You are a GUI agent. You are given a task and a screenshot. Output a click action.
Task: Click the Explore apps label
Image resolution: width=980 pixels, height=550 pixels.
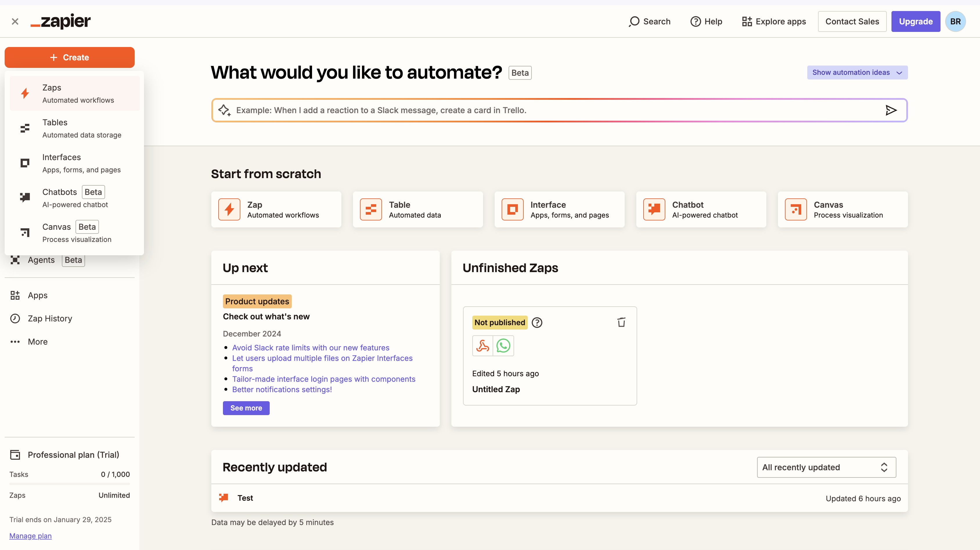click(781, 22)
